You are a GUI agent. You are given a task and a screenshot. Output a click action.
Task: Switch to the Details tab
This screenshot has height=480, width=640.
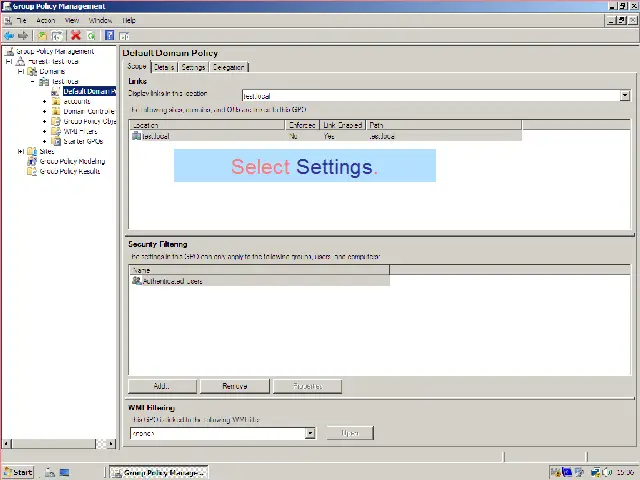click(x=164, y=67)
